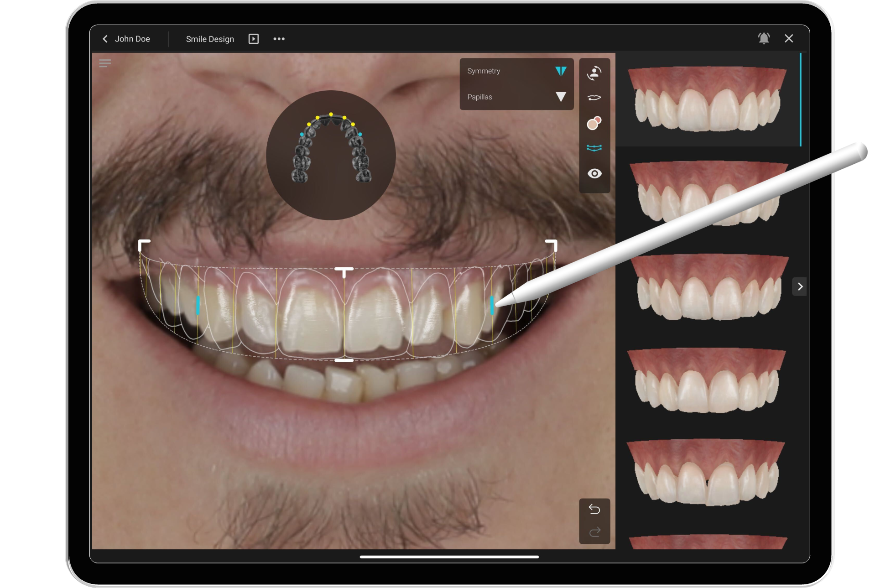Click the Smile Design tab title
Image resolution: width=896 pixels, height=588 pixels.
[209, 39]
